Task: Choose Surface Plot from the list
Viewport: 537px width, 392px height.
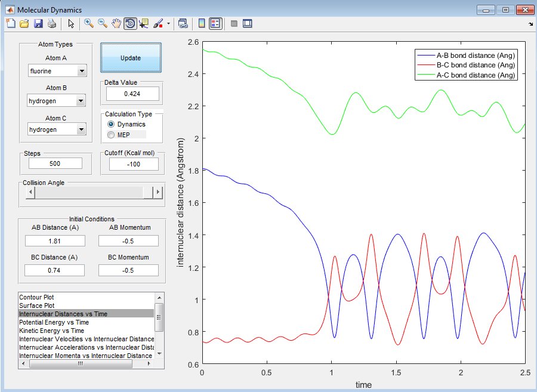Action: coord(37,305)
